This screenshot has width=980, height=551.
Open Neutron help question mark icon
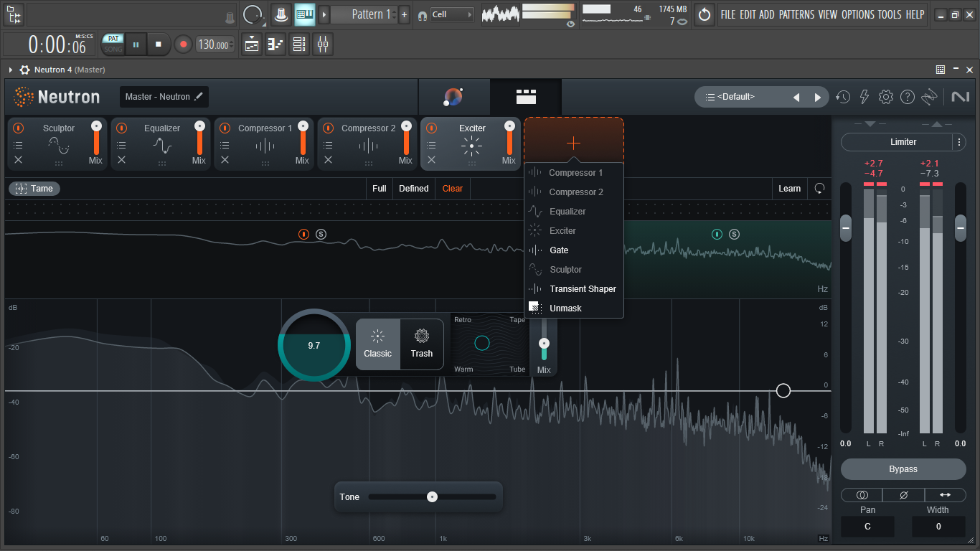coord(908,97)
